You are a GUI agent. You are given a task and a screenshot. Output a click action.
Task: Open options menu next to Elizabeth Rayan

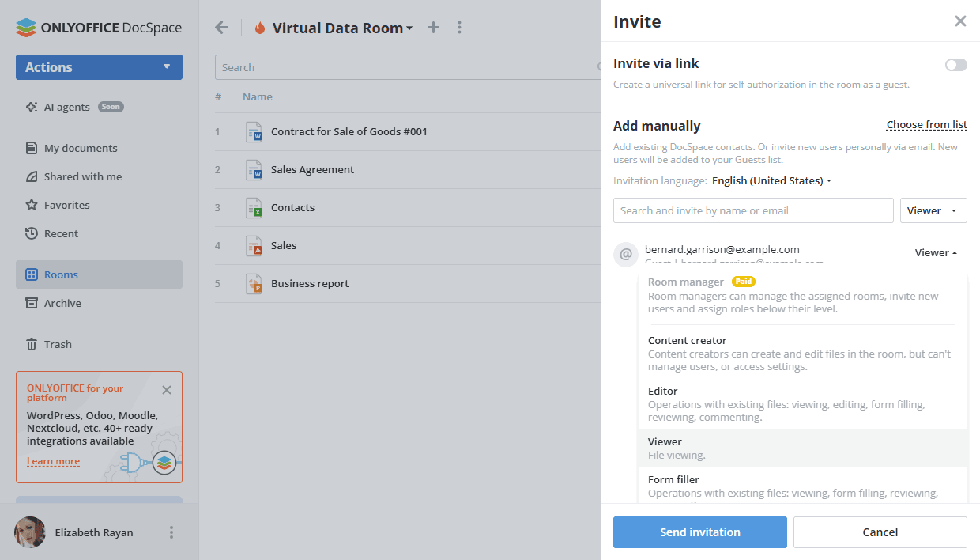pyautogui.click(x=171, y=532)
